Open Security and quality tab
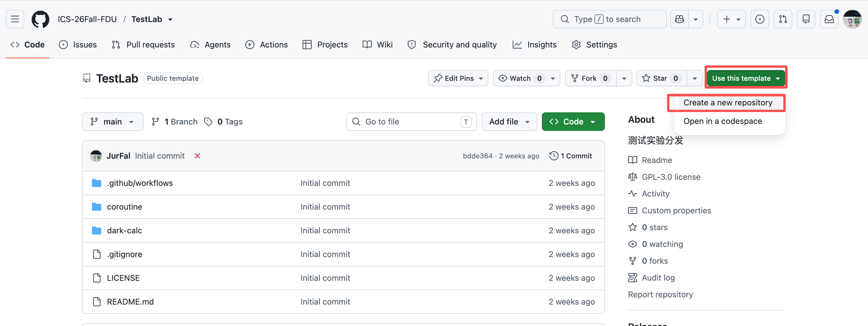The image size is (868, 326). (452, 45)
